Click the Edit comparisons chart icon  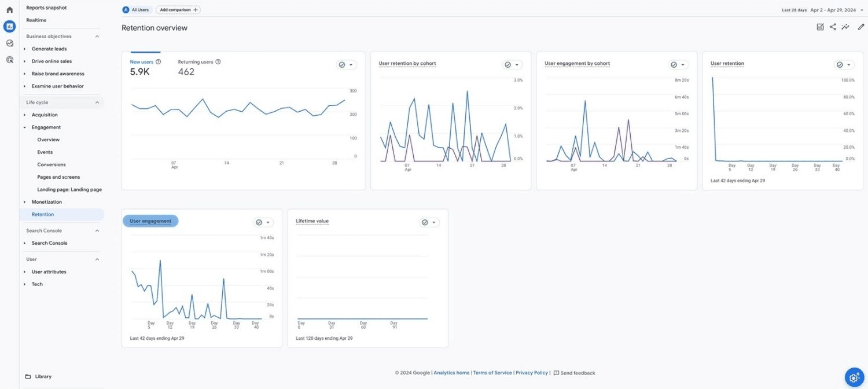click(820, 27)
